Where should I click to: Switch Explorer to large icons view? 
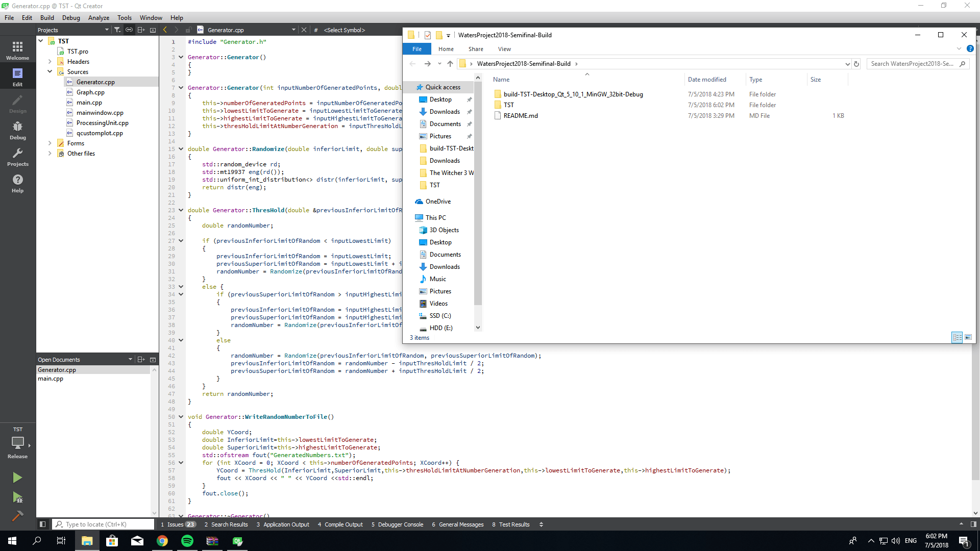coord(968,337)
